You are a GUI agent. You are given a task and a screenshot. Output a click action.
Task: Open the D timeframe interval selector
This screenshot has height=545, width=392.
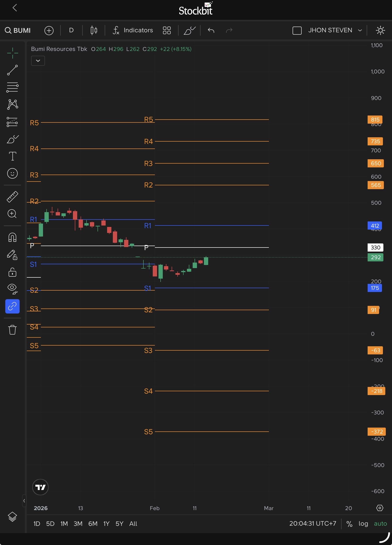pyautogui.click(x=71, y=30)
